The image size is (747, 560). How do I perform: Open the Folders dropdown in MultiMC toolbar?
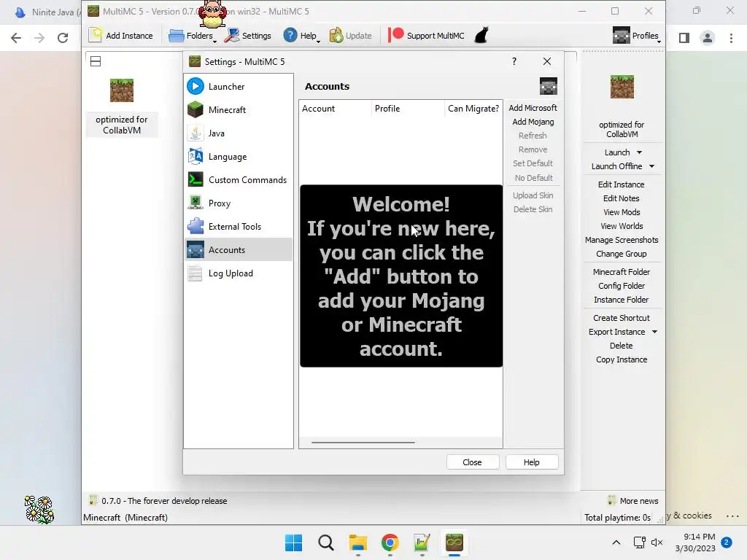193,36
